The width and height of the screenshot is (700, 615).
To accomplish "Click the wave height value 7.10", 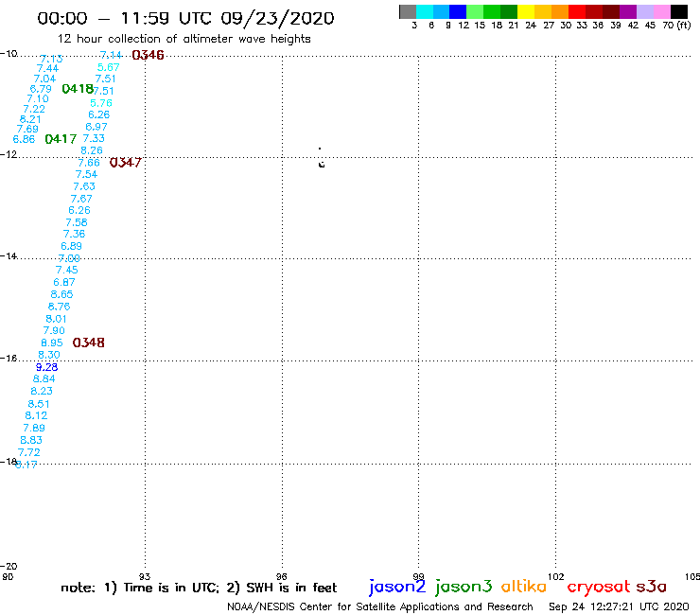I will point(38,98).
